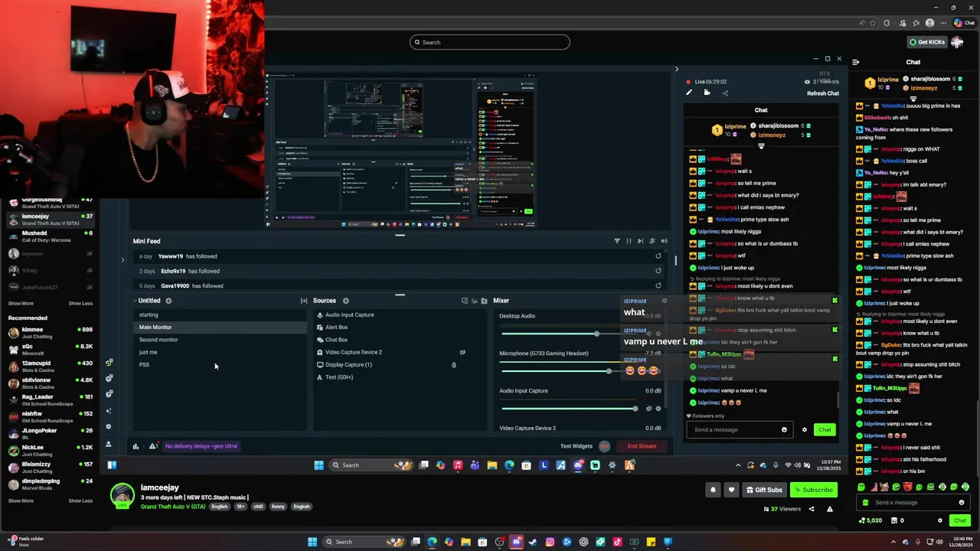Expand leaderboard in Streamlabs chat panel

point(761,145)
